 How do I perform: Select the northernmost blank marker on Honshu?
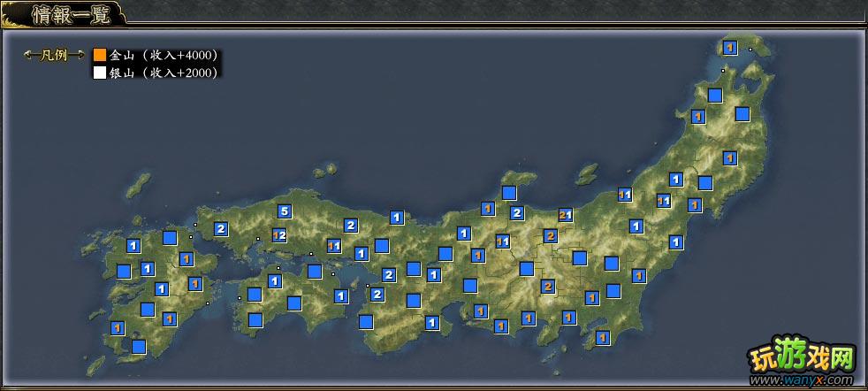tap(715, 96)
